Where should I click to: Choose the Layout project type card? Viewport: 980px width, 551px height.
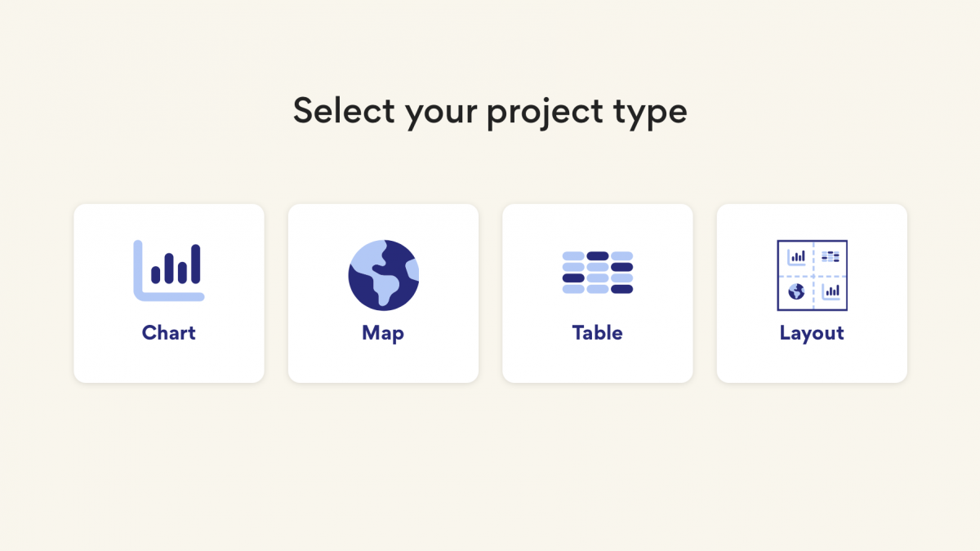812,293
